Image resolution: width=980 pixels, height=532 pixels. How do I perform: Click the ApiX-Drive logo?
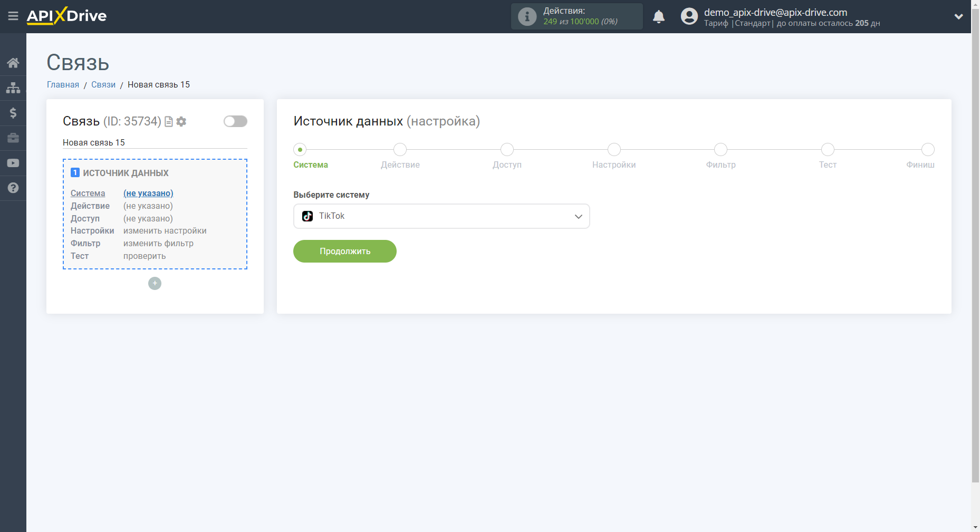click(x=66, y=16)
